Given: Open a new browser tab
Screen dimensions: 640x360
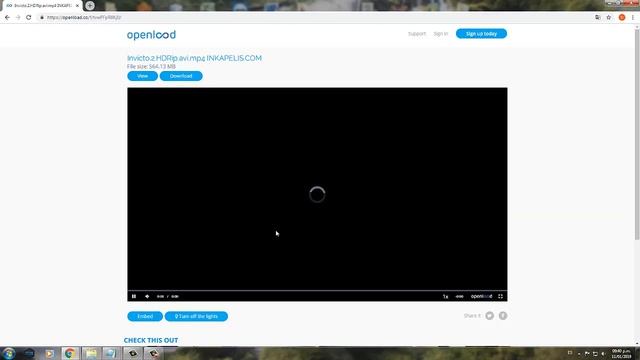Looking at the screenshot, I should click(90, 6).
